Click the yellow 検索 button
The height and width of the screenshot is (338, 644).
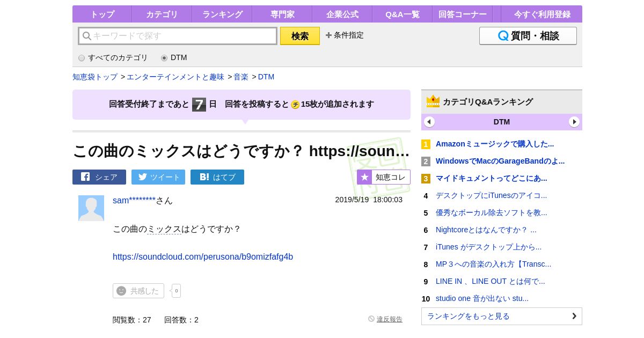coord(300,36)
